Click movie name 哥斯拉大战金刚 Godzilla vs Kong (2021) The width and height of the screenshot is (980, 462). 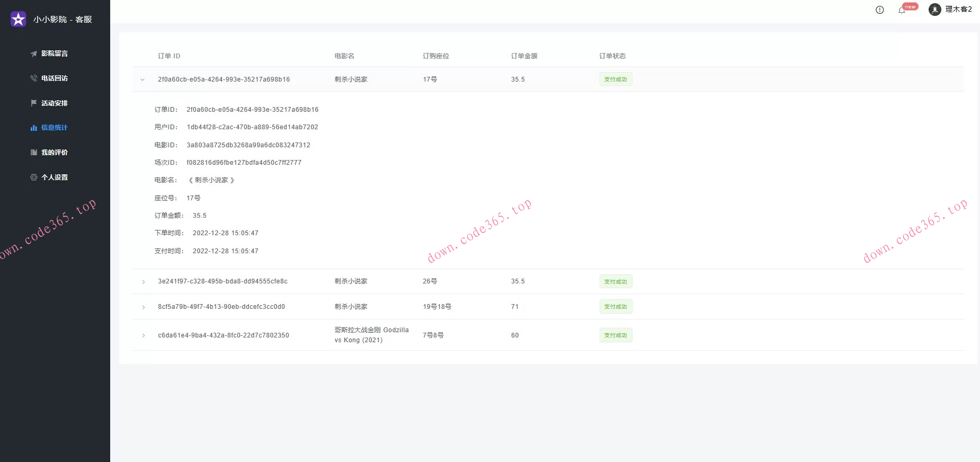click(x=371, y=335)
